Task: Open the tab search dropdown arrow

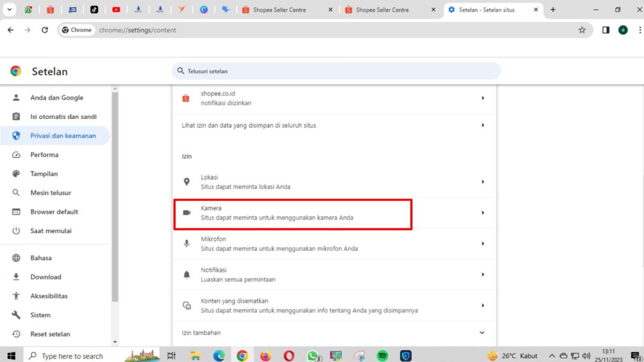Action: point(9,10)
